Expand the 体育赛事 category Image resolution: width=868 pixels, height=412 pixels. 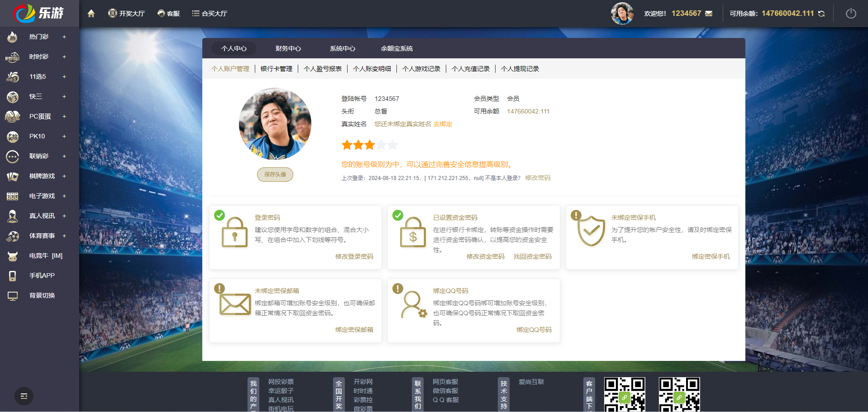click(x=64, y=236)
